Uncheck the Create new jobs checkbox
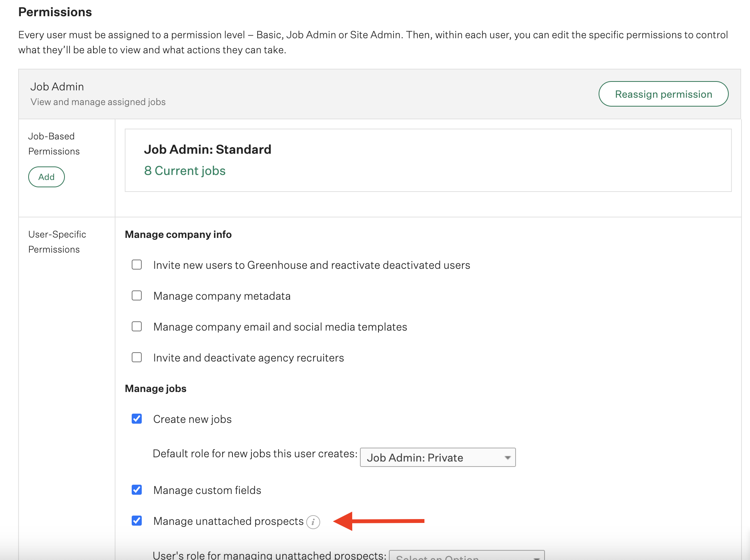Image resolution: width=750 pixels, height=560 pixels. 137,419
